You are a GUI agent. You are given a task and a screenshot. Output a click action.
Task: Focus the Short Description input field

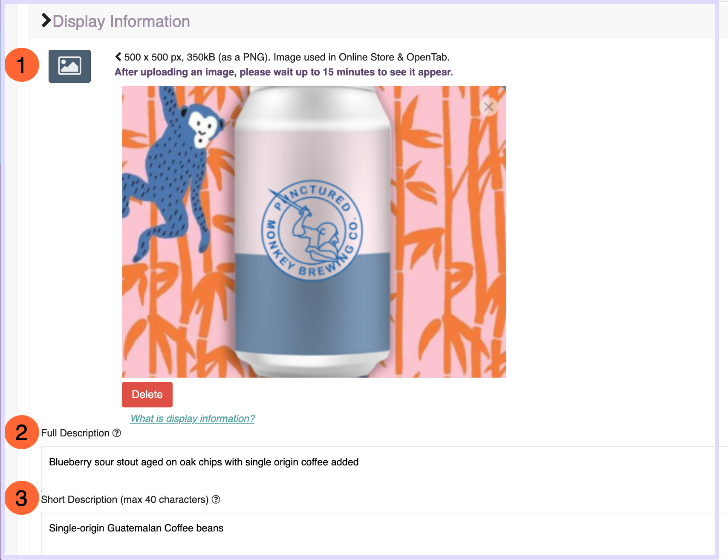(x=378, y=534)
